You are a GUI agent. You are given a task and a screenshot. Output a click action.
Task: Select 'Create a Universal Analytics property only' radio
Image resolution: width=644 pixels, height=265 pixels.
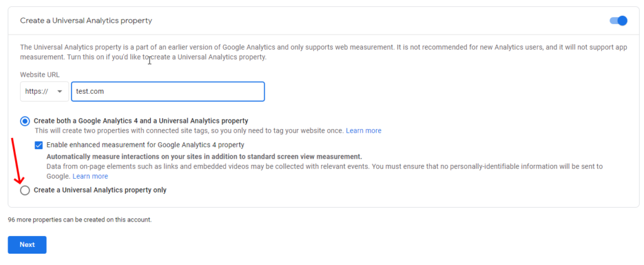pyautogui.click(x=25, y=190)
